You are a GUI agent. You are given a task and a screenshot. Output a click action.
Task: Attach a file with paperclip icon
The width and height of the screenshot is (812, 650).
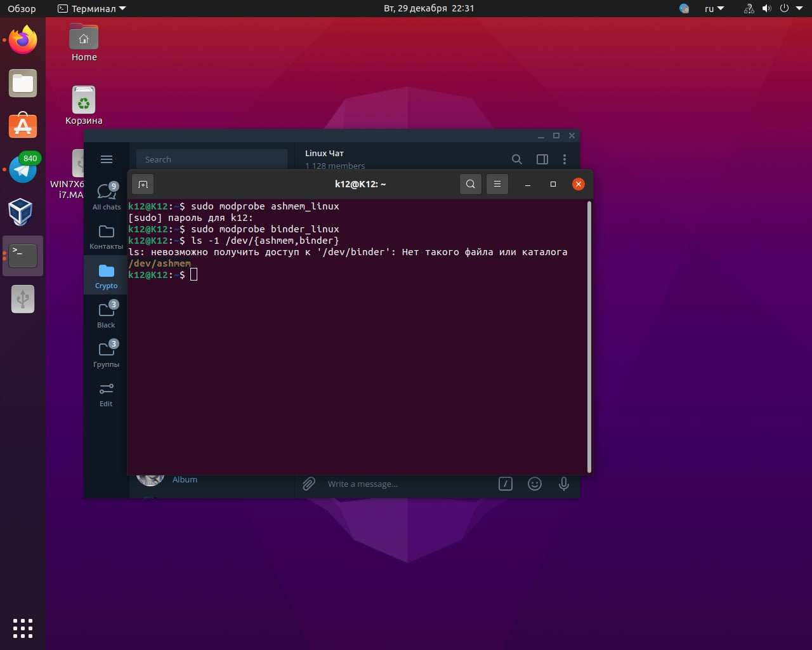tap(309, 484)
